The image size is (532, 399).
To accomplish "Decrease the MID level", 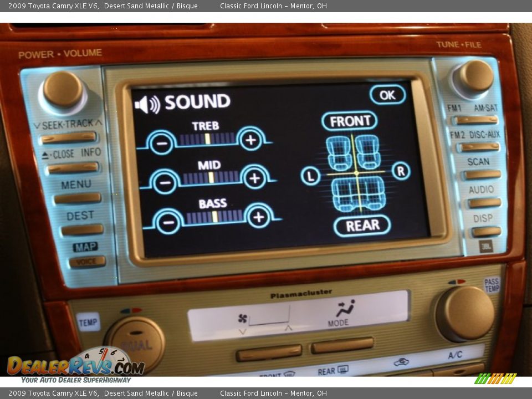I will tap(165, 181).
